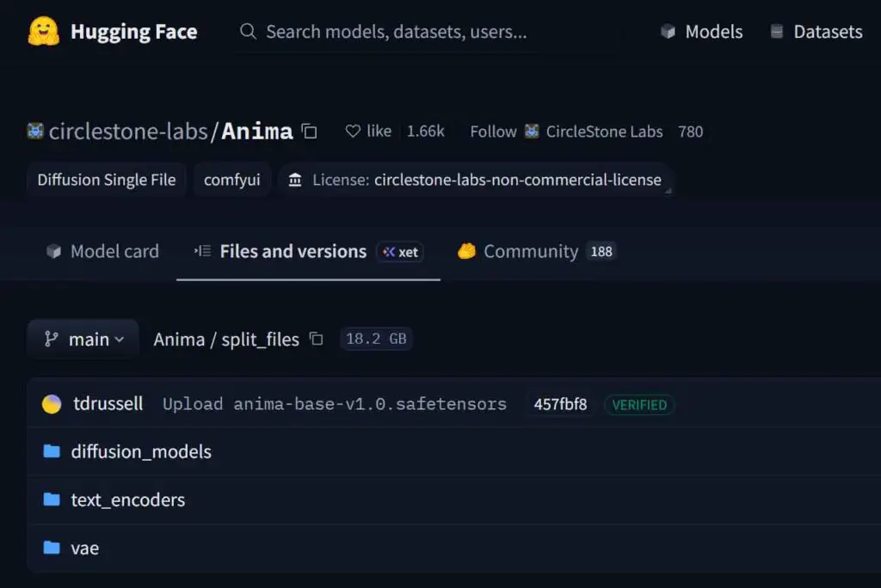Open the main branch dropdown

point(83,340)
